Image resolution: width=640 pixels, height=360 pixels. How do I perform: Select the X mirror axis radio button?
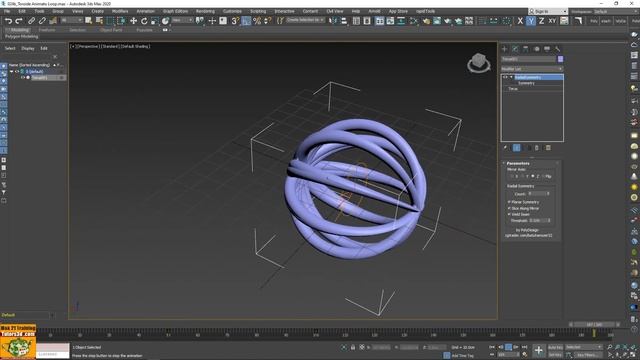[x=512, y=176]
